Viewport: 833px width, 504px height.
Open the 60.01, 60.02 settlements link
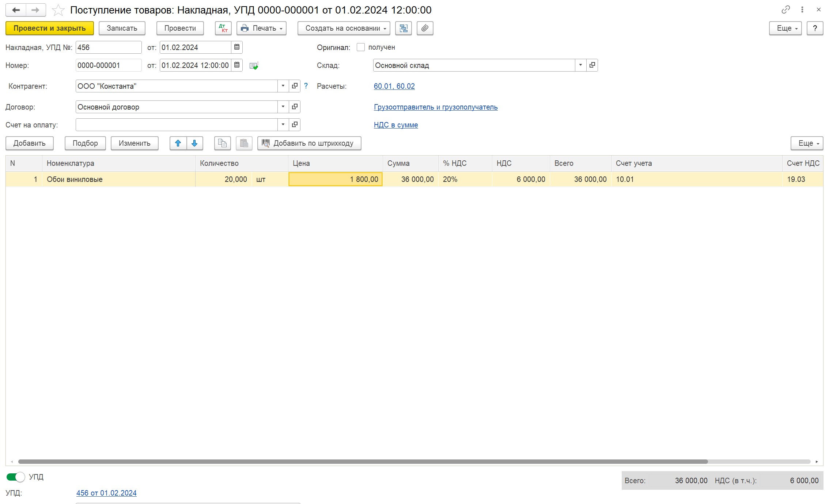click(x=394, y=86)
